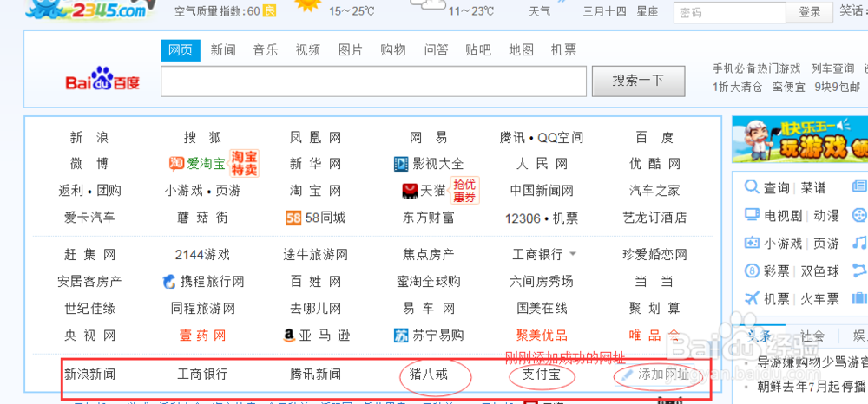Click the 抢优惠券 badge near 天猫
Viewport: 868px width, 404px height.
464,191
